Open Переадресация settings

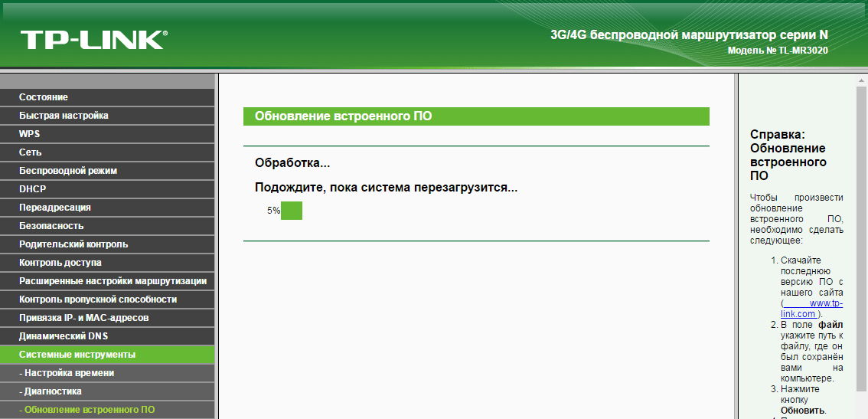tap(55, 208)
